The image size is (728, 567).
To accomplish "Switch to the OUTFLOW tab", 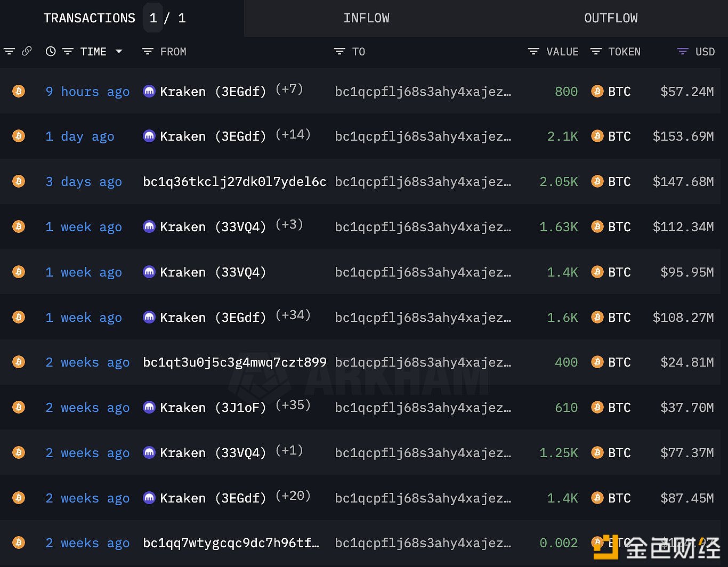I will coord(611,18).
